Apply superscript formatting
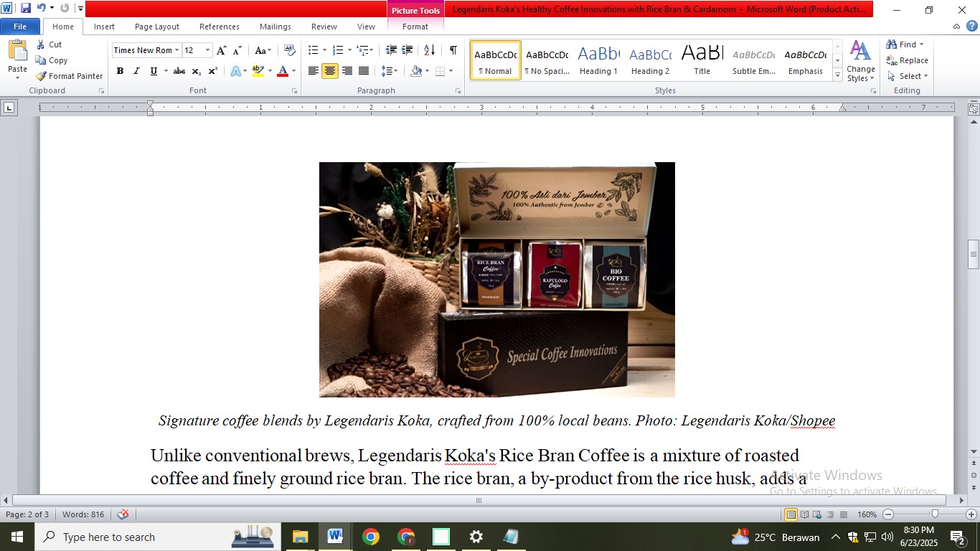980x551 pixels. coord(213,71)
